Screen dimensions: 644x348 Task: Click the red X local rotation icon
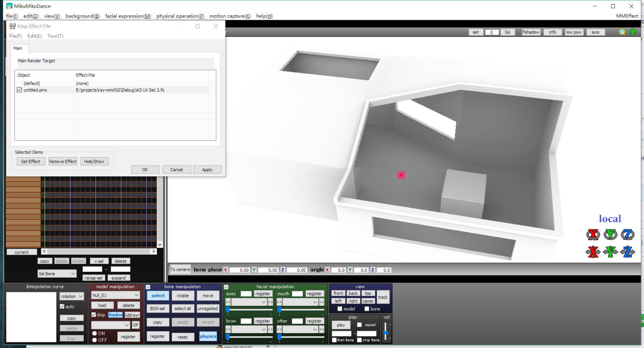tap(593, 235)
